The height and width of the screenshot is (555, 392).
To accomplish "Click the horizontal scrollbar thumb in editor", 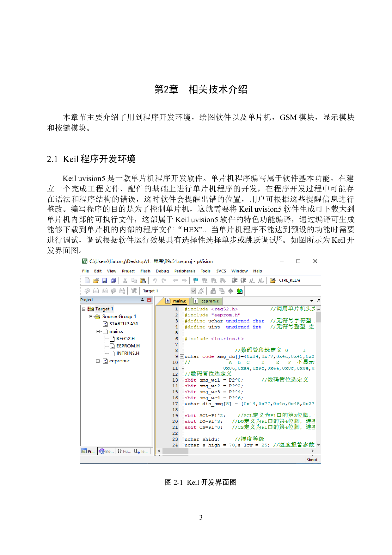I will click(x=175, y=451).
